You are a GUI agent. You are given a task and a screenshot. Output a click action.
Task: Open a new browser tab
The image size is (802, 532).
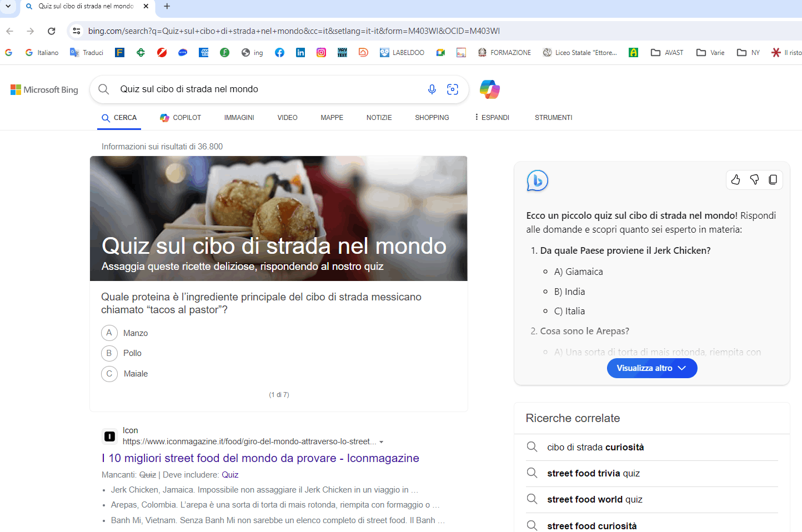(167, 6)
